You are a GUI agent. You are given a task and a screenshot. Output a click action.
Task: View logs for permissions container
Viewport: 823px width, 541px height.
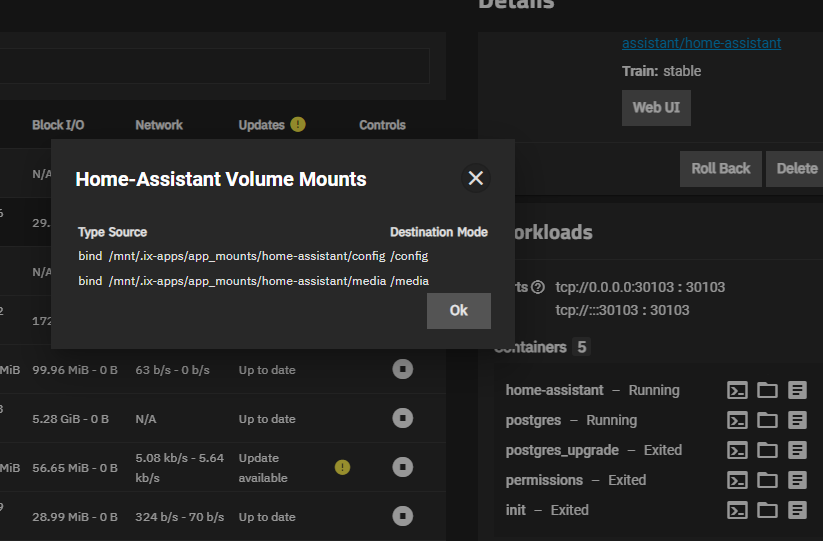[797, 480]
